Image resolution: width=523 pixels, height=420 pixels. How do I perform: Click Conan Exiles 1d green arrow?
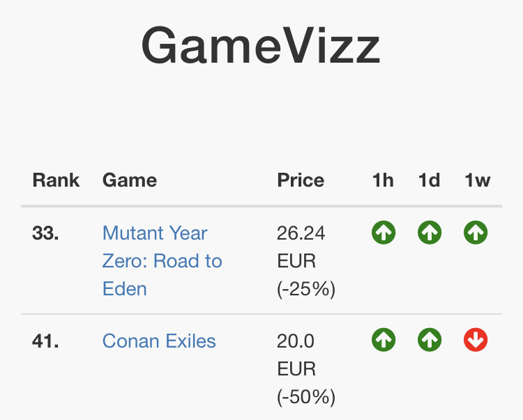[x=430, y=340]
